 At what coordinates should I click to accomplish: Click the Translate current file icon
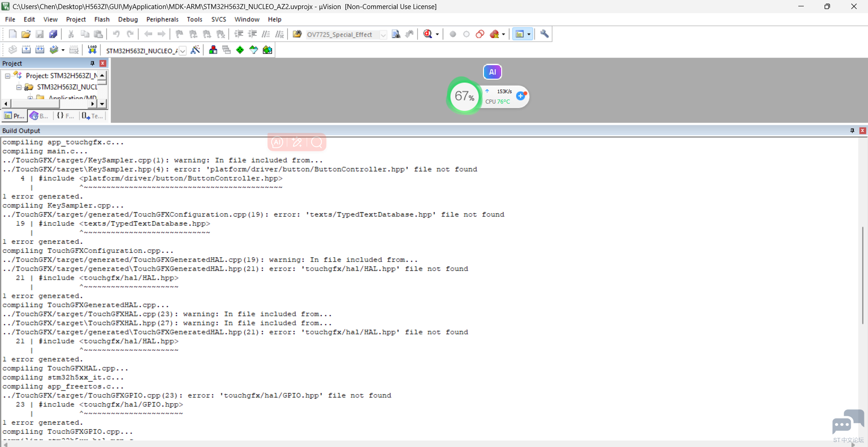click(13, 50)
